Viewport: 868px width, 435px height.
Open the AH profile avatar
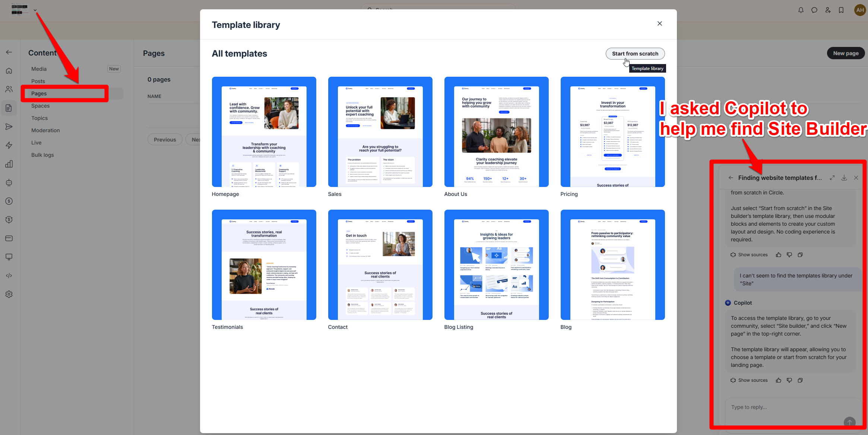pyautogui.click(x=860, y=10)
